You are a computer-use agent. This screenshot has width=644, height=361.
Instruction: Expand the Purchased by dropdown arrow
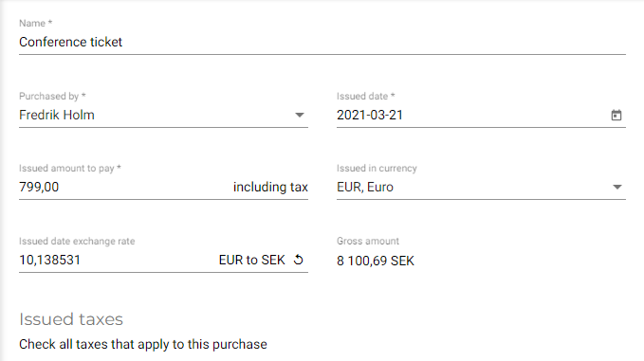pos(300,116)
